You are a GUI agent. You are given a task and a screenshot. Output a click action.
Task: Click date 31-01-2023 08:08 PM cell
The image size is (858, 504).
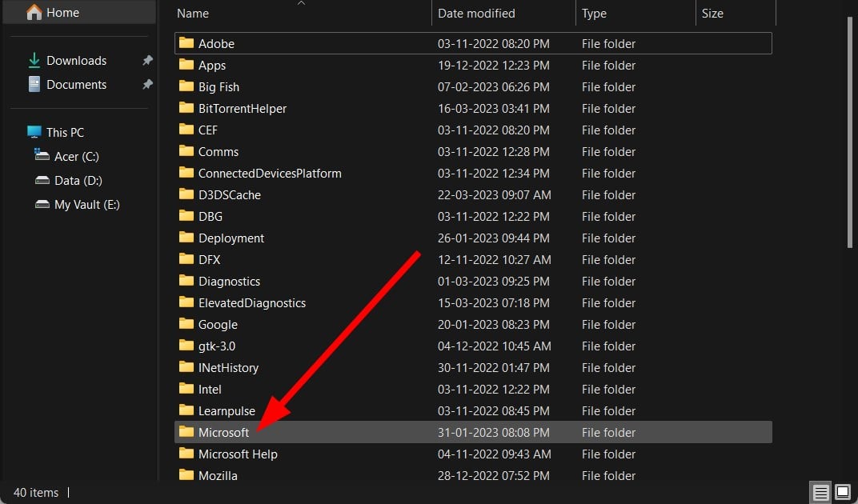494,433
